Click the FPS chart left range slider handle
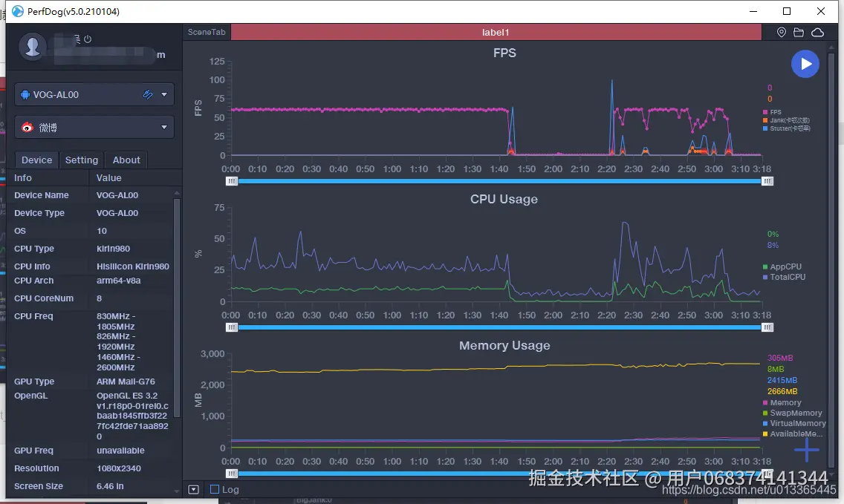This screenshot has width=844, height=504. (x=232, y=181)
